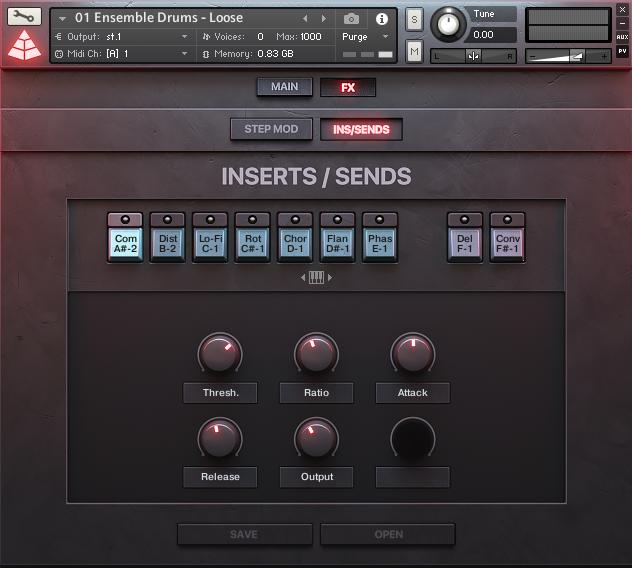Click the Output knob
Image resolution: width=632 pixels, height=568 pixels.
coord(316,439)
